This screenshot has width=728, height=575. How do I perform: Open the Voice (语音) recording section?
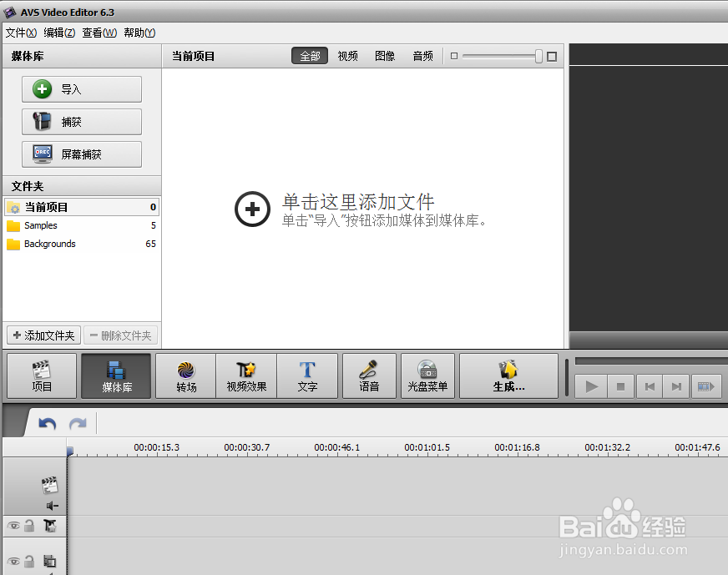pos(369,376)
